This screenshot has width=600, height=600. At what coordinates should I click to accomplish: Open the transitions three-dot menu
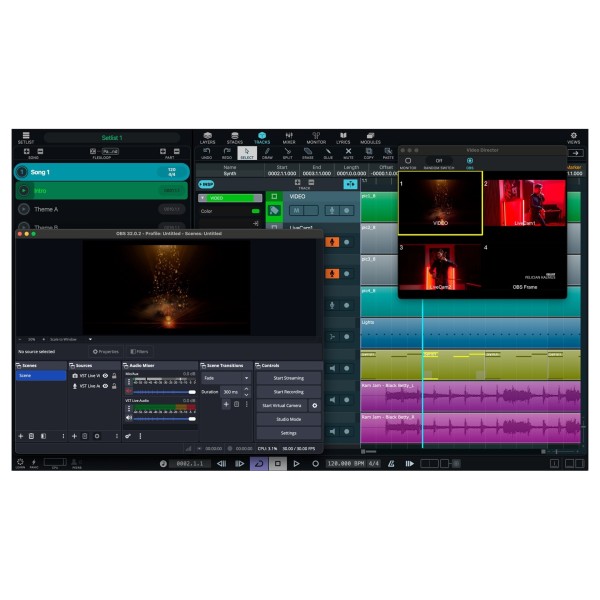(247, 404)
